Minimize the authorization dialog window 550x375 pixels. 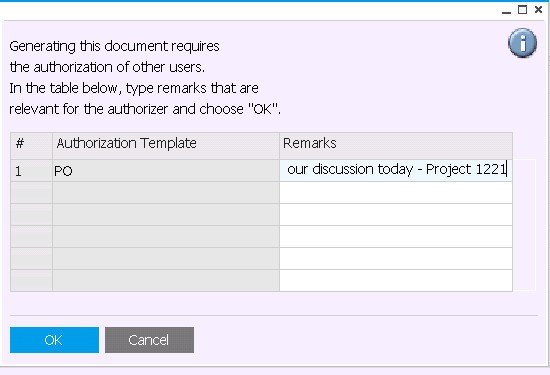[506, 11]
